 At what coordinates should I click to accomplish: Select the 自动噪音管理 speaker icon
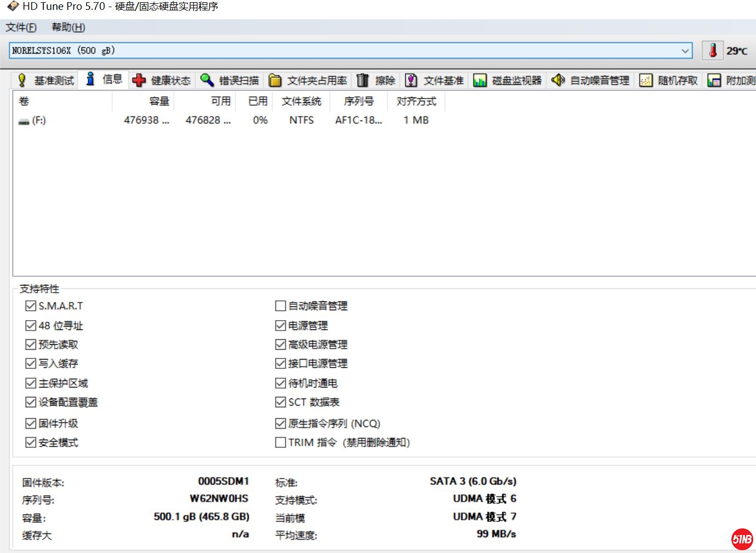pyautogui.click(x=558, y=80)
